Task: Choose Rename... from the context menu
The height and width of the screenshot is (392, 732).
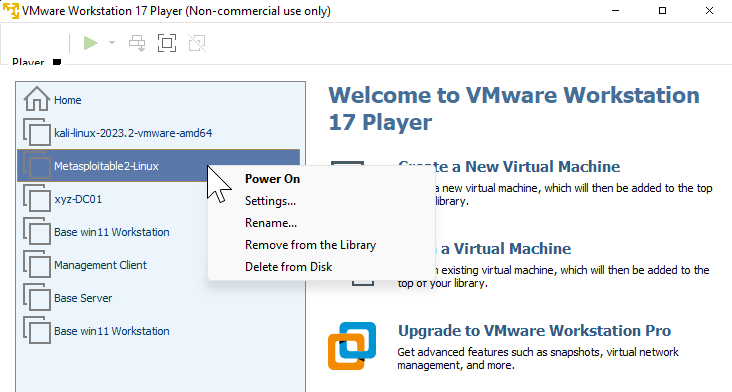Action: 322,223
